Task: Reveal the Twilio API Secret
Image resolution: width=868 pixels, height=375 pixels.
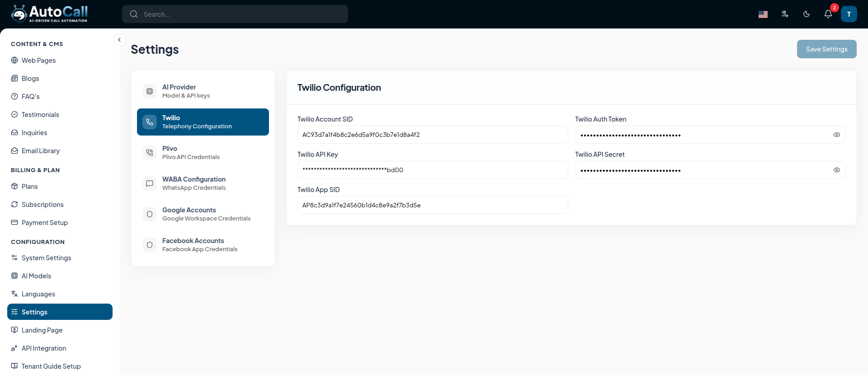Action: 837,170
